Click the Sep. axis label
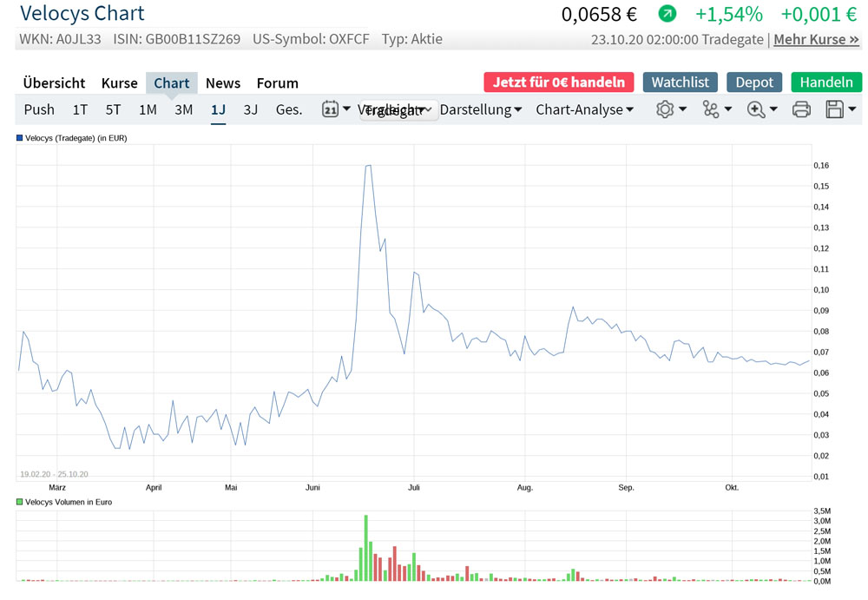This screenshot has width=868, height=600. click(x=626, y=487)
